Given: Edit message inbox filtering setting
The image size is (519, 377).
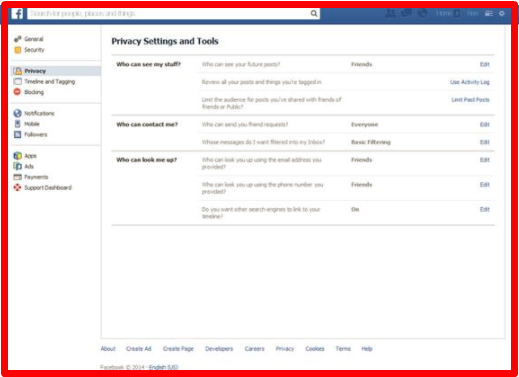Looking at the screenshot, I should 484,142.
